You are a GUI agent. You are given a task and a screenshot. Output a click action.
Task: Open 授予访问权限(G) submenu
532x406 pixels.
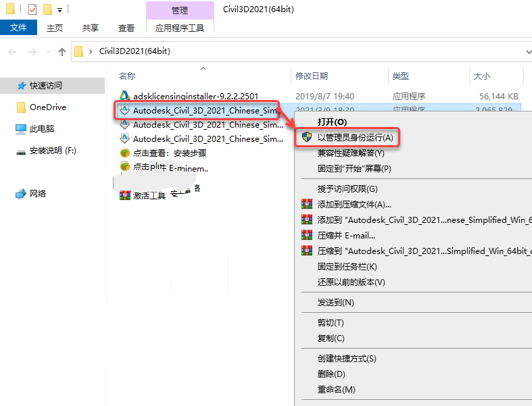(347, 189)
